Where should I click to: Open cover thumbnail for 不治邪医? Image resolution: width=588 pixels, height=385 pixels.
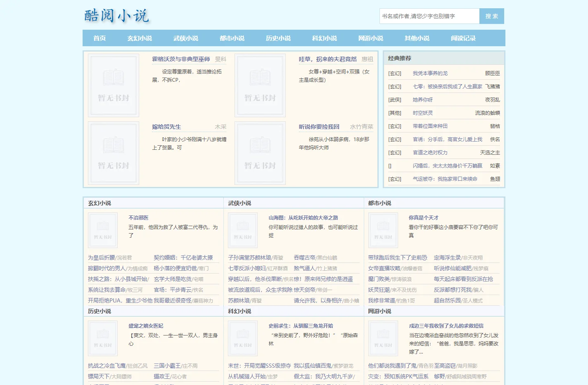click(103, 230)
